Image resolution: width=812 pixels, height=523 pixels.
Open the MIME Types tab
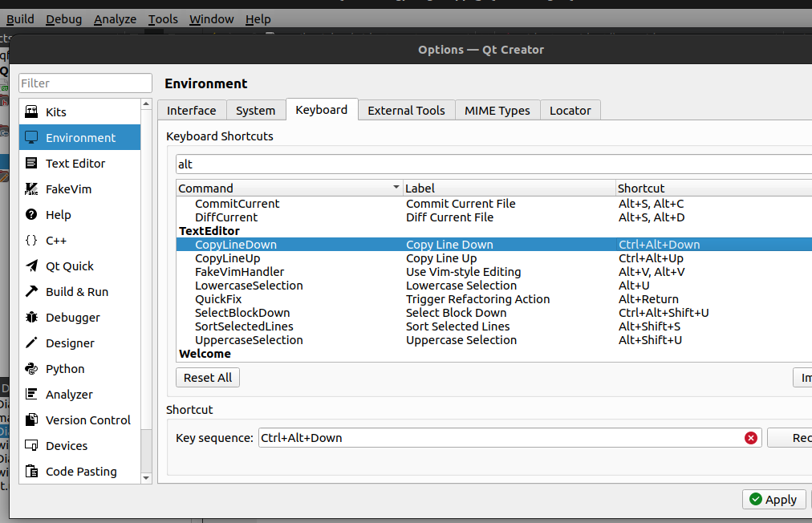click(x=497, y=111)
